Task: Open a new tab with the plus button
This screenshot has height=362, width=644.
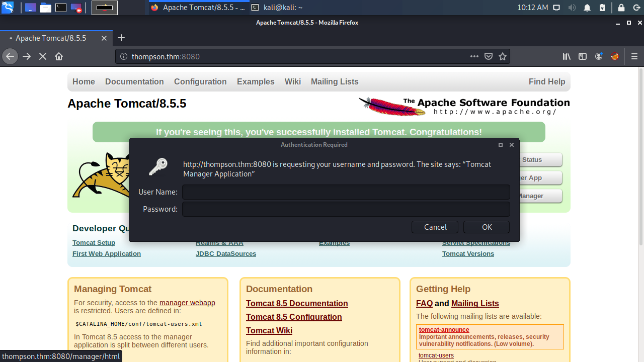Action: (121, 38)
